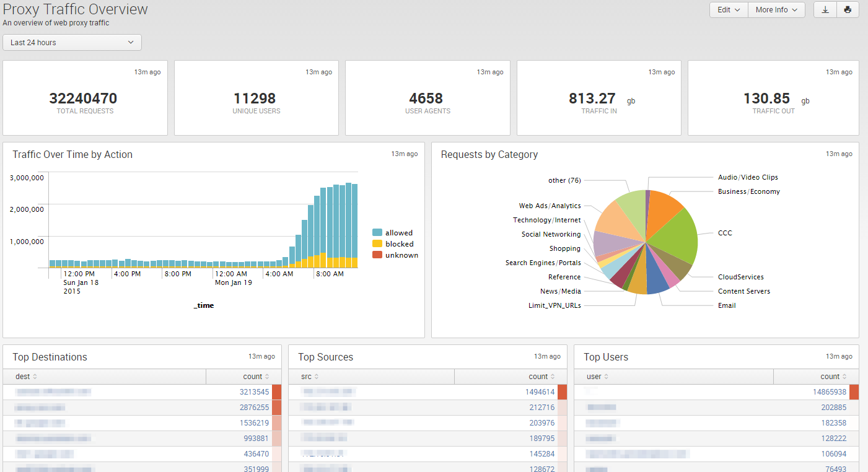Viewport: 868px width, 472px height.
Task: Click the 1494614 top source count
Action: point(540,392)
